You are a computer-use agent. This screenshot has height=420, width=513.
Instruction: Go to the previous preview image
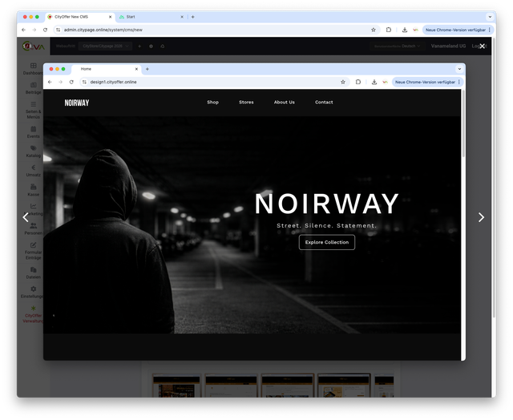(26, 217)
